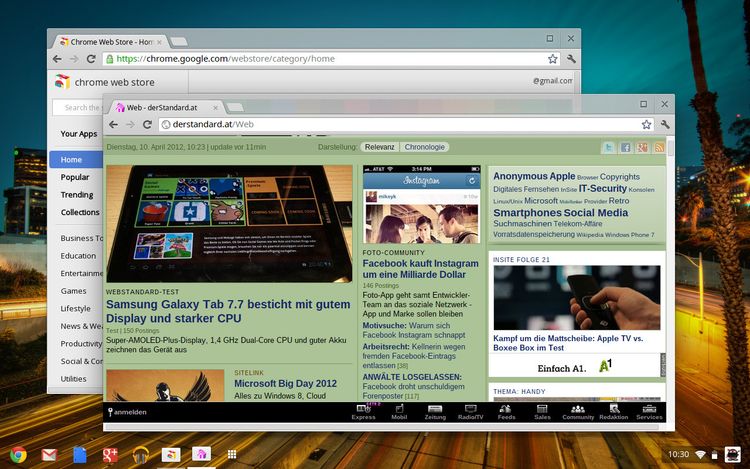Click the derstandard.at address bar
750x469 pixels.
pyautogui.click(x=400, y=124)
